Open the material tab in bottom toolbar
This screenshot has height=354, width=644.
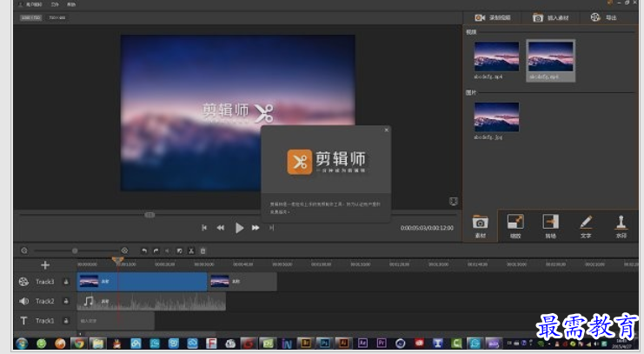tap(480, 226)
